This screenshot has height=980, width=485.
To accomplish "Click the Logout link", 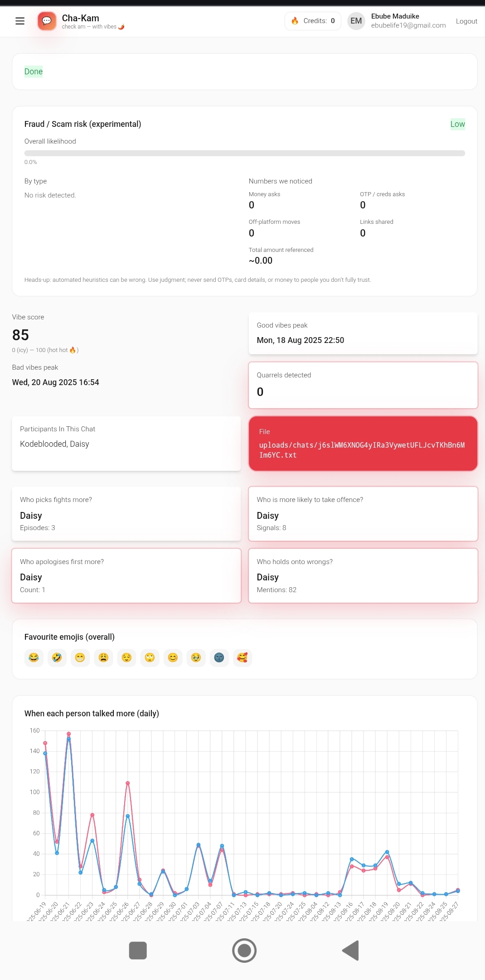I will pyautogui.click(x=466, y=21).
